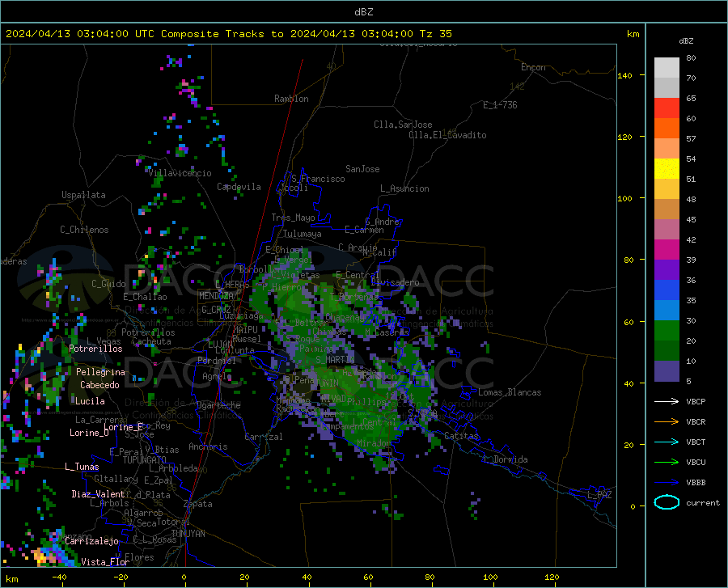Screen dimensions: 728x588
Task: Click the white VBCP arrow legend icon
Action: (x=667, y=401)
